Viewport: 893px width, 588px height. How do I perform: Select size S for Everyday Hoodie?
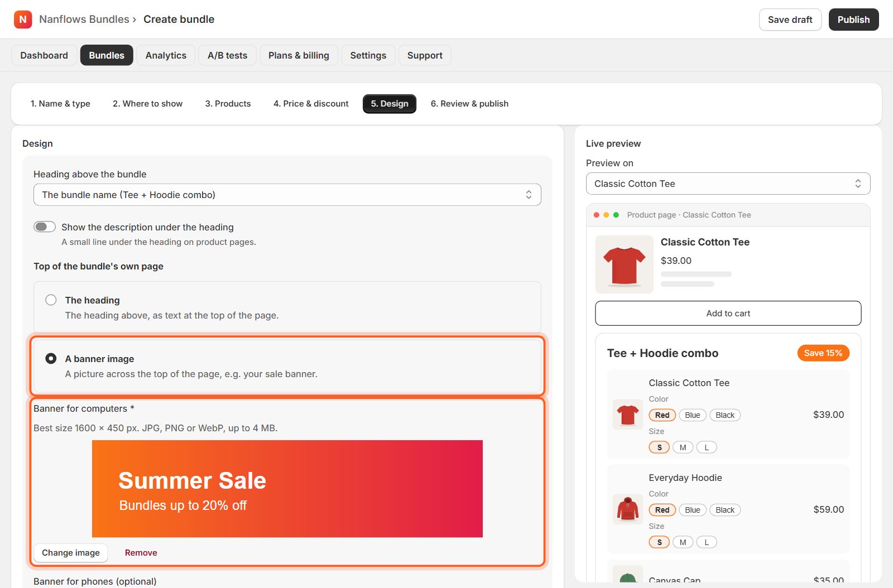[x=659, y=542]
